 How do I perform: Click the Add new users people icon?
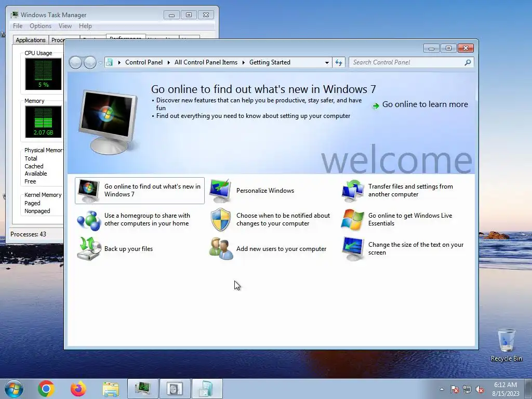coord(220,249)
